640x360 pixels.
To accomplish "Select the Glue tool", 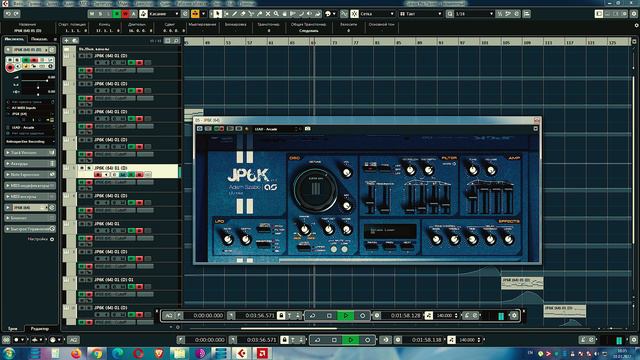I will click(259, 14).
